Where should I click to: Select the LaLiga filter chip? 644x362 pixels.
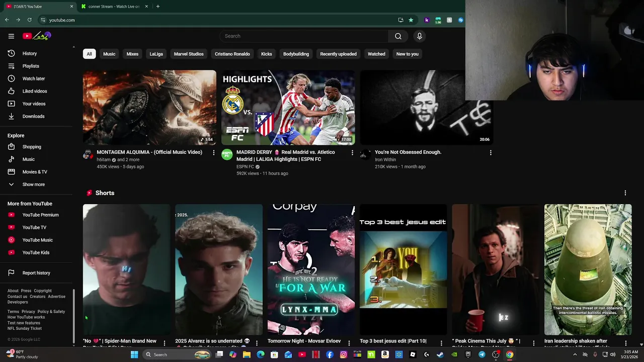click(x=156, y=54)
